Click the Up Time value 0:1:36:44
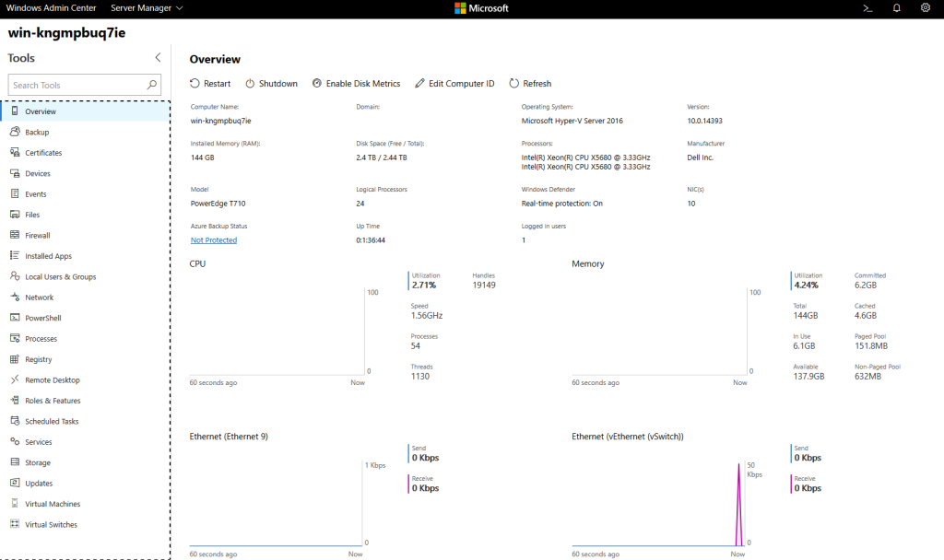This screenshot has width=944, height=560. click(x=371, y=240)
